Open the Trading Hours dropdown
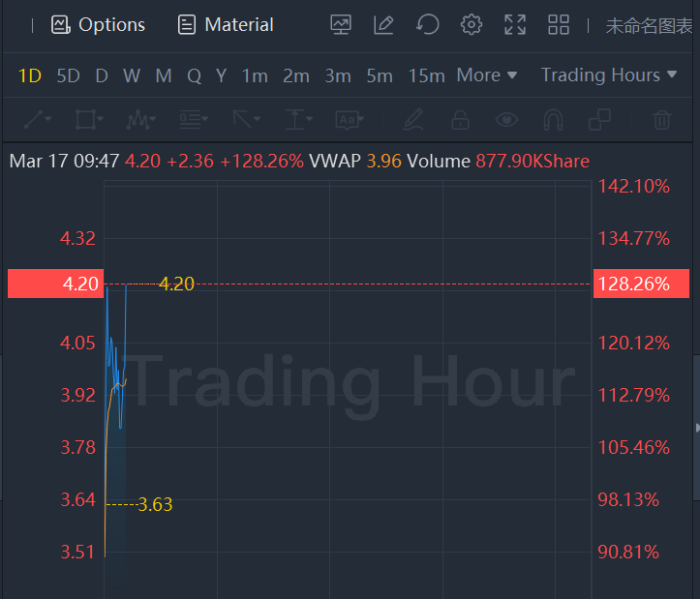 point(609,75)
